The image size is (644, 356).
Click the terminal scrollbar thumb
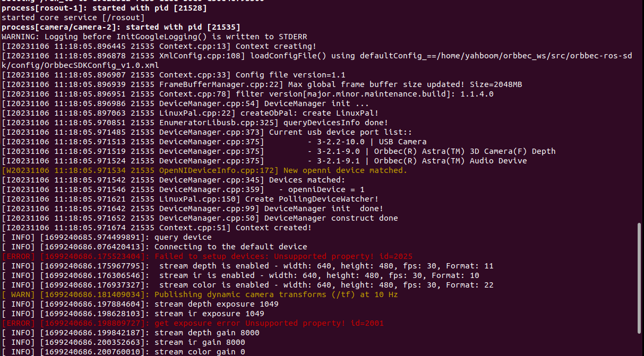pyautogui.click(x=640, y=279)
